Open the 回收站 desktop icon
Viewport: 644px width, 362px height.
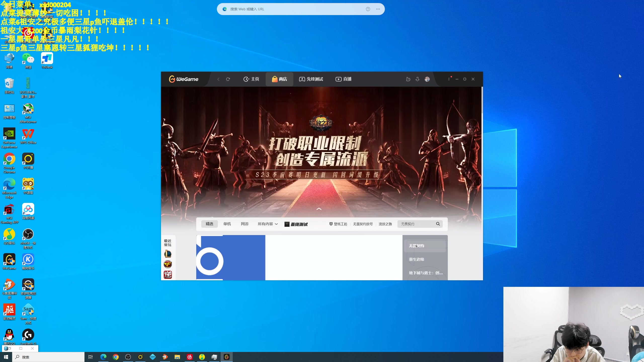pos(9,86)
